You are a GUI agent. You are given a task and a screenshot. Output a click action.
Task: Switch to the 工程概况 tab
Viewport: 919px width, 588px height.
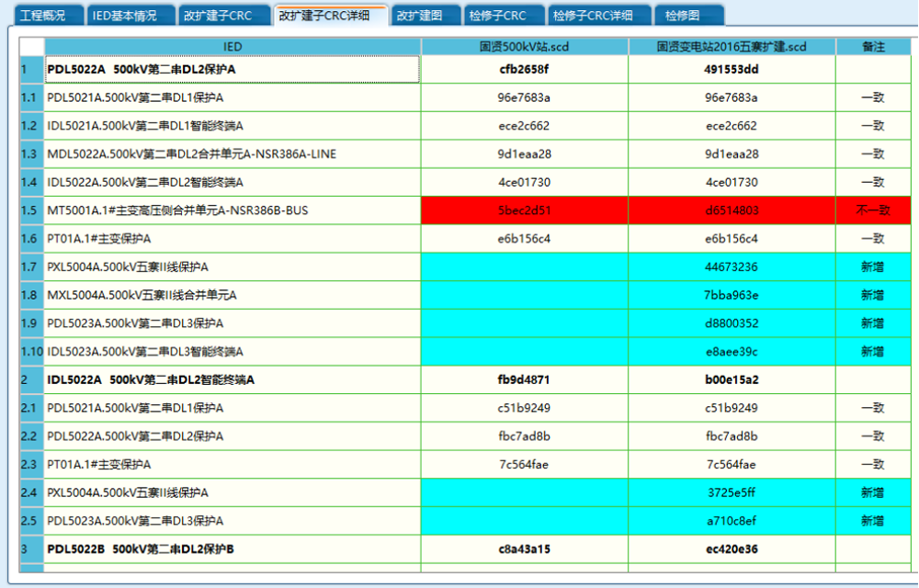click(42, 16)
